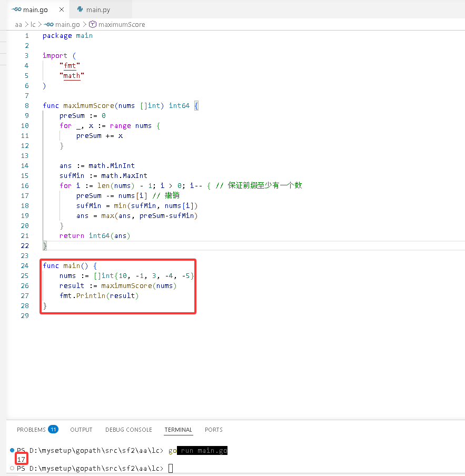Click line number 8 in gutter
Image resolution: width=465 pixels, height=476 pixels.
pyautogui.click(x=27, y=106)
